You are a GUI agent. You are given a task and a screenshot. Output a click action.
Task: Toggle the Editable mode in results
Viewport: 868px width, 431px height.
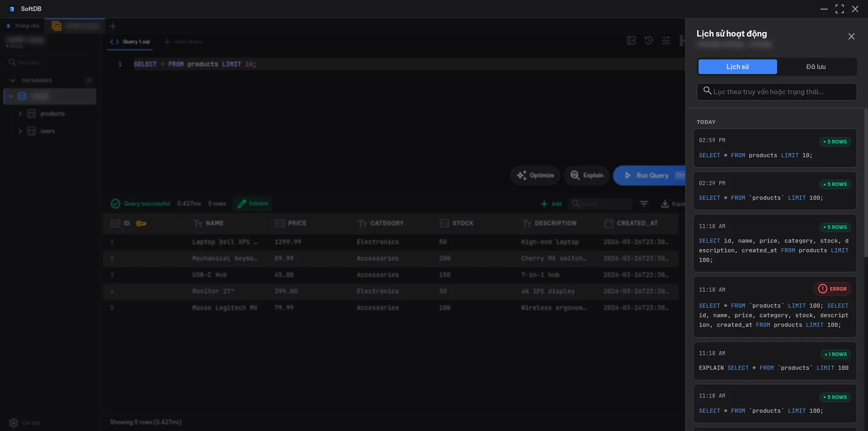[x=252, y=204]
